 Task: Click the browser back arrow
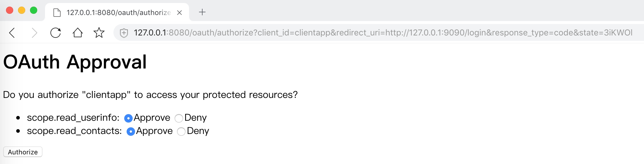click(12, 33)
